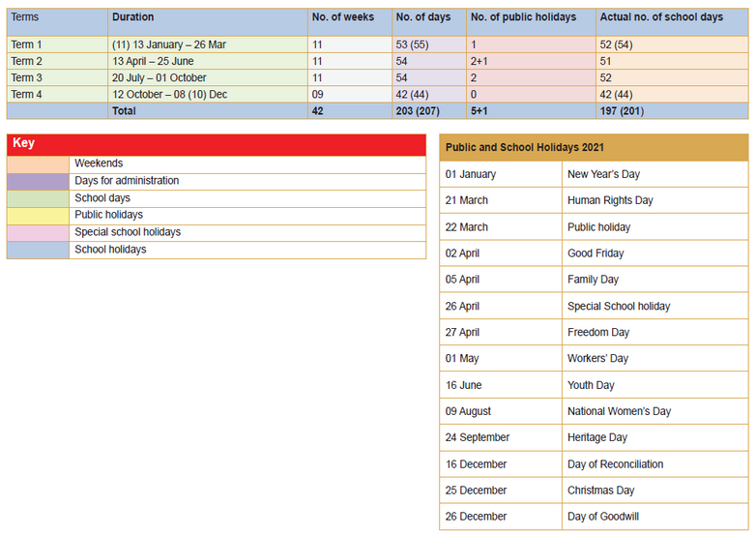Click 'Special School holiday' entry
Screen dimensions: 756x536
[619, 306]
